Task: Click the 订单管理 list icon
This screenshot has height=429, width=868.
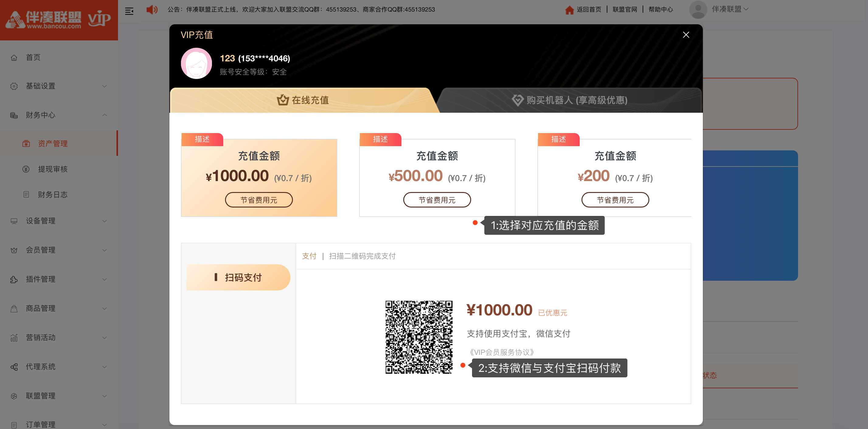Action: point(14,425)
